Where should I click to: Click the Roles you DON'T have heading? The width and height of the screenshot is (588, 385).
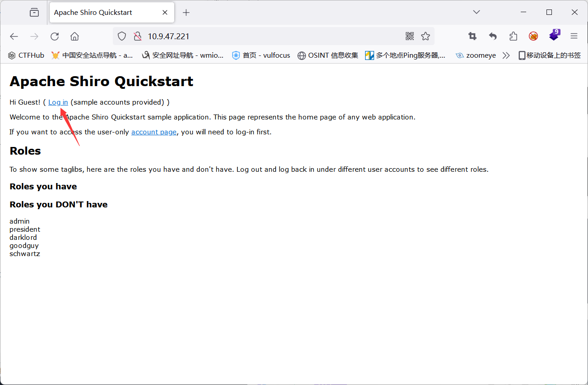59,205
